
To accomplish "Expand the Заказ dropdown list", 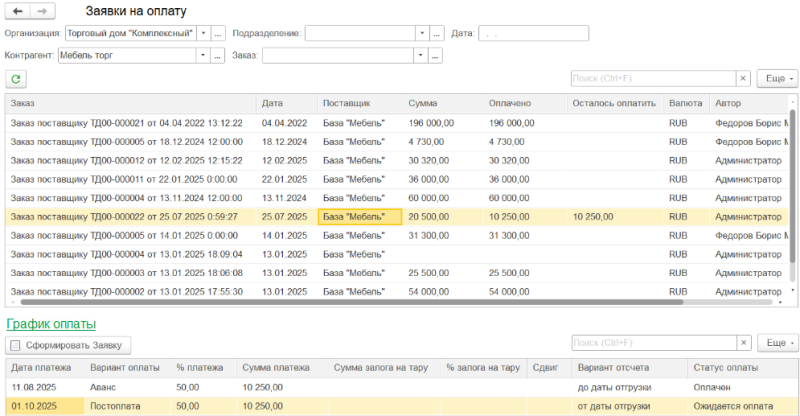I will click(x=421, y=55).
